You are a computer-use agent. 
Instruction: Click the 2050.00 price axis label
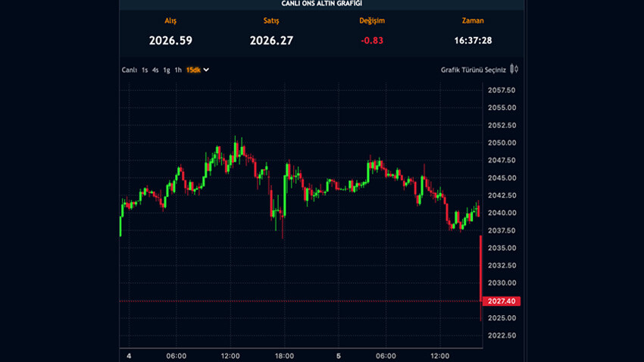point(500,143)
